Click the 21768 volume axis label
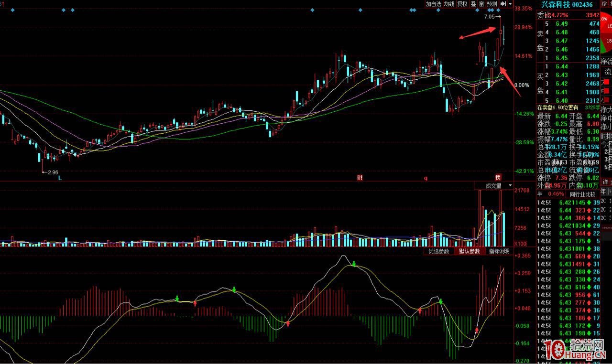 tap(522, 191)
